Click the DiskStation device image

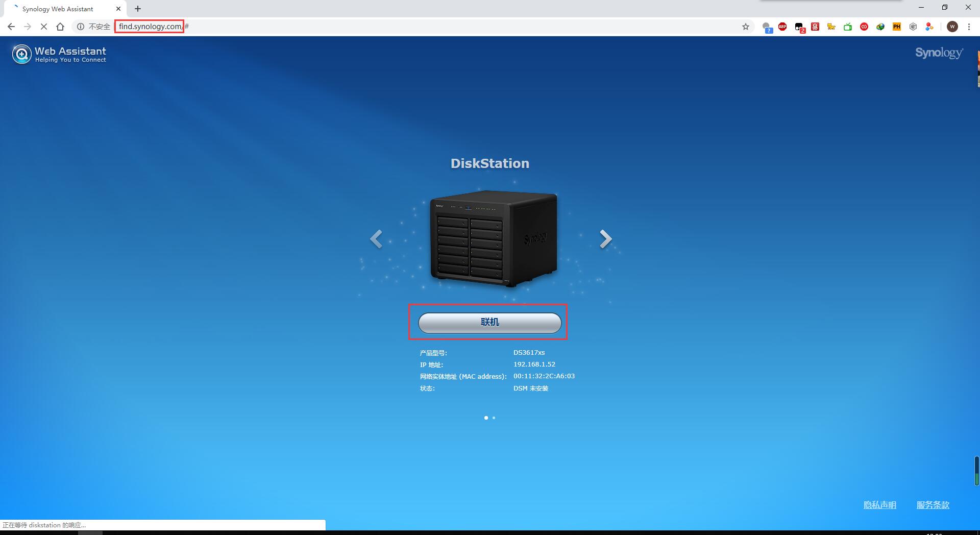(x=493, y=238)
